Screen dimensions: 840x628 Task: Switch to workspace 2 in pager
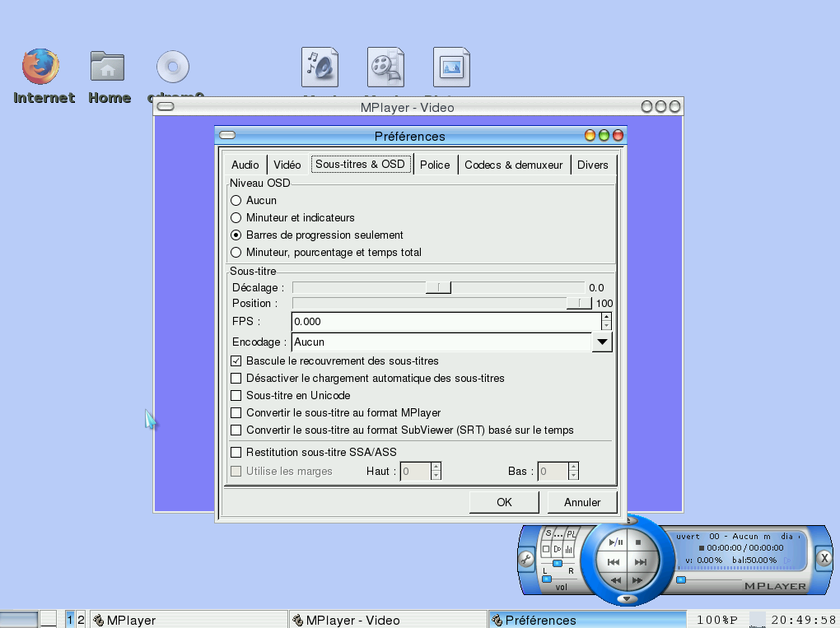(x=81, y=620)
